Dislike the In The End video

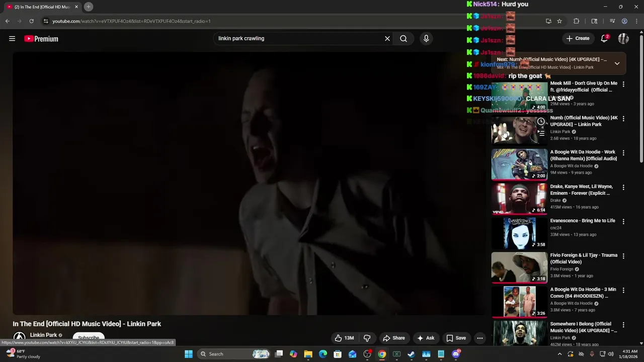point(367,338)
